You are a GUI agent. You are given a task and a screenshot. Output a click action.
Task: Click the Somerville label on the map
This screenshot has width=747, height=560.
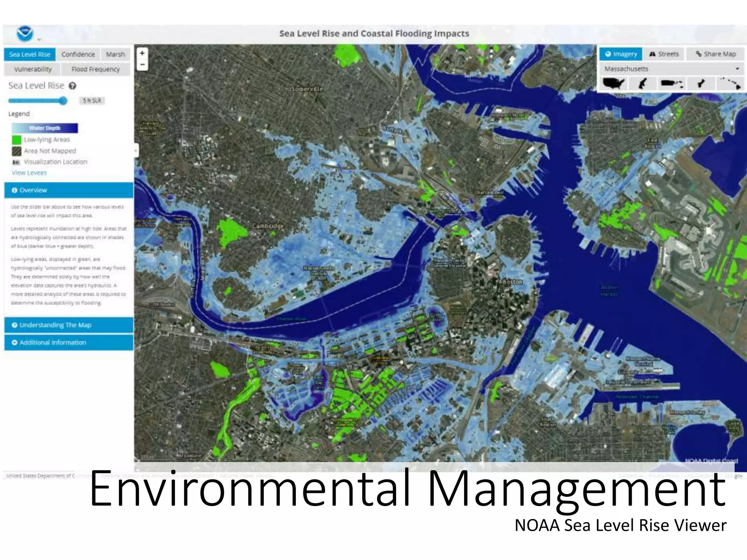[x=307, y=89]
